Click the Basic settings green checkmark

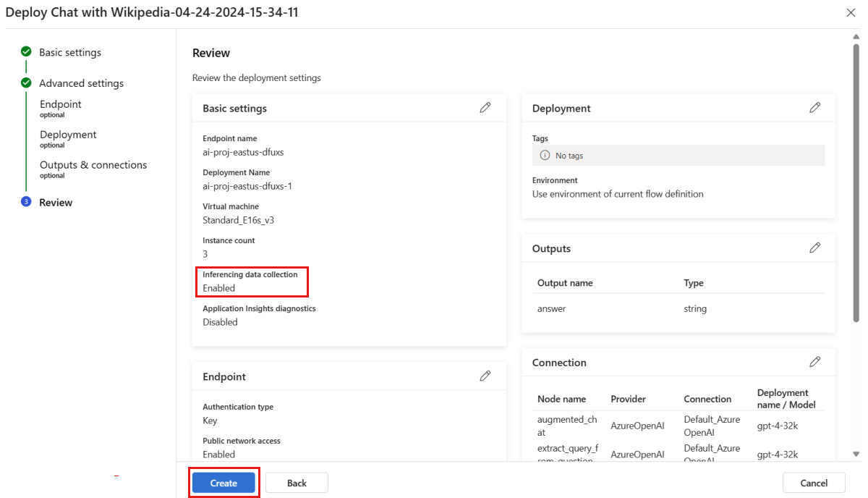tap(26, 52)
